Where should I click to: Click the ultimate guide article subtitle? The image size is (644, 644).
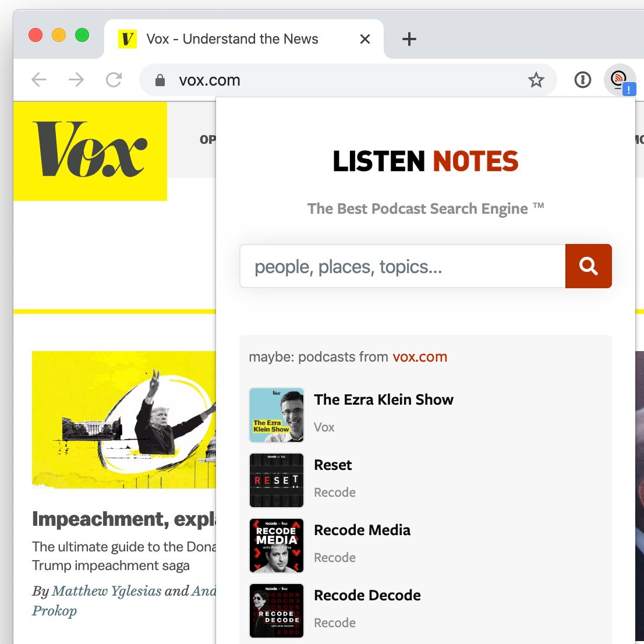coord(124,556)
